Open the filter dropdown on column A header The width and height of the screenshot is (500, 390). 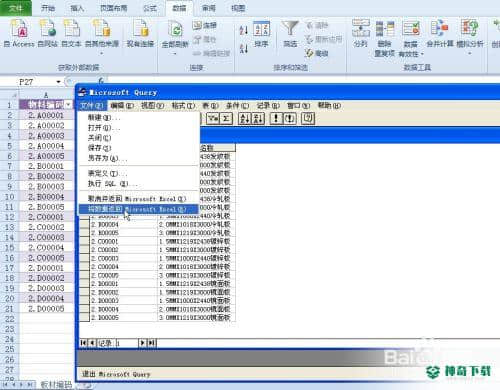click(69, 105)
